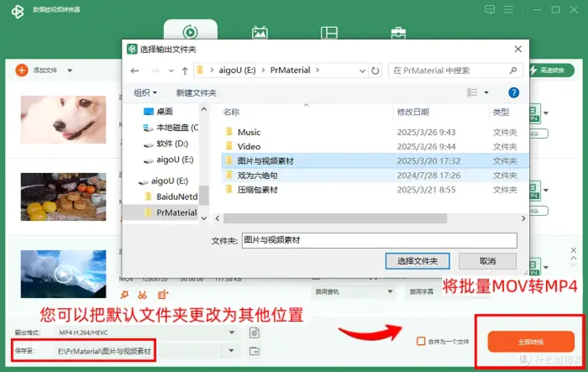
Task: Go up one folder level
Action: [x=185, y=70]
